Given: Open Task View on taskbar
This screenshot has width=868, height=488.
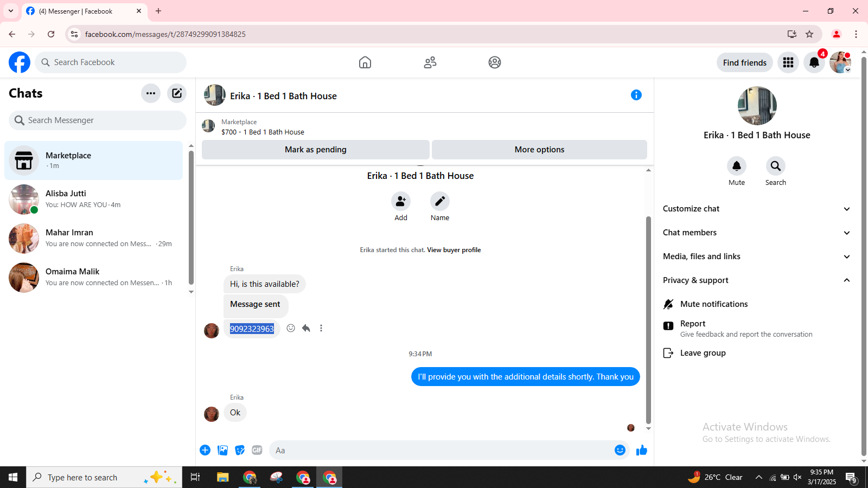Looking at the screenshot, I should (x=195, y=477).
